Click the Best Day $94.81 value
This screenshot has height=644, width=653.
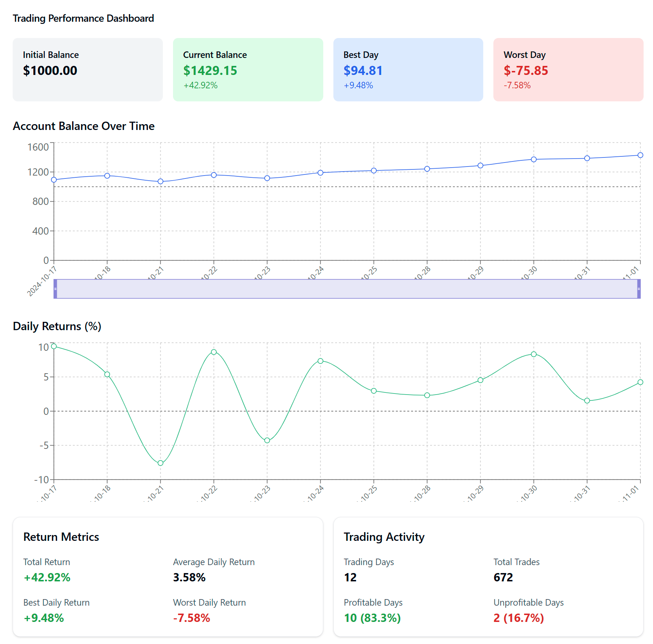363,71
